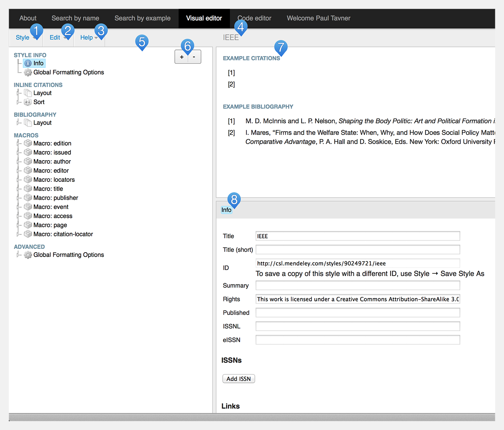Select the Info icon under Style Info

point(28,63)
